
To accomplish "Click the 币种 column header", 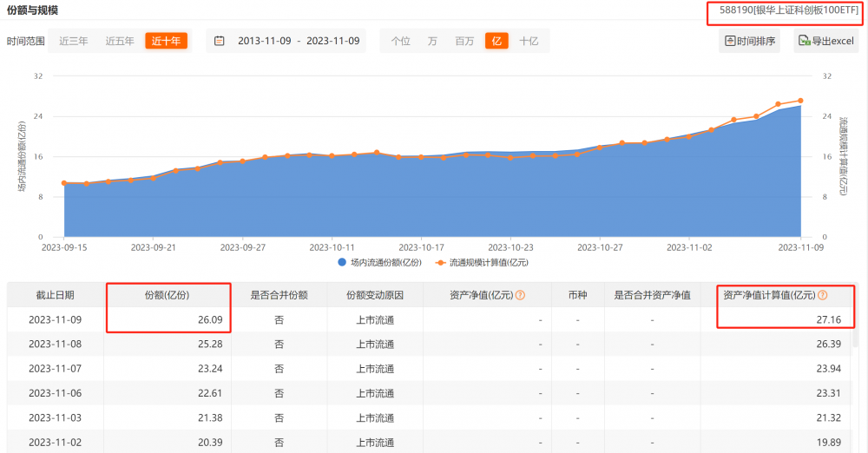I will (x=577, y=295).
